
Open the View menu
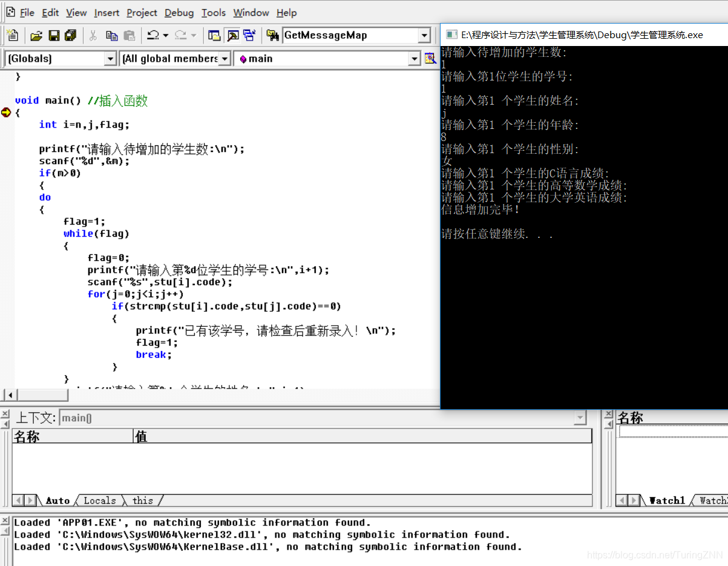76,13
